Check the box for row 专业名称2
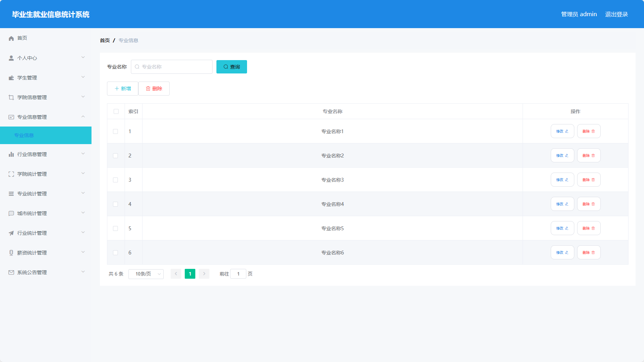644x362 pixels. click(x=115, y=156)
